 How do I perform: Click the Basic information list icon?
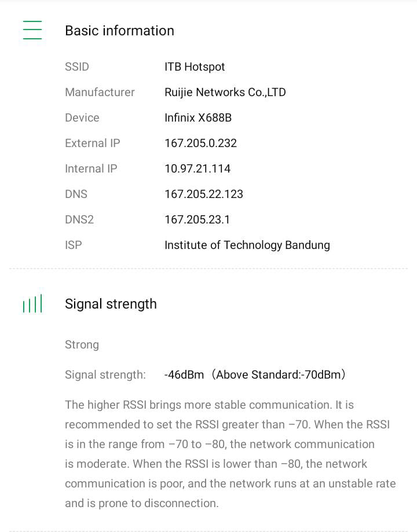(32, 30)
